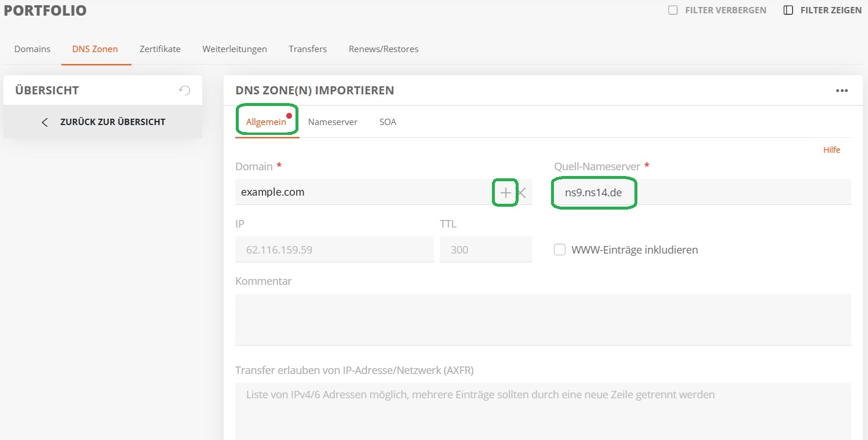This screenshot has width=868, height=440.
Task: Click the AXFR transfer IP address text area
Action: click(x=543, y=411)
